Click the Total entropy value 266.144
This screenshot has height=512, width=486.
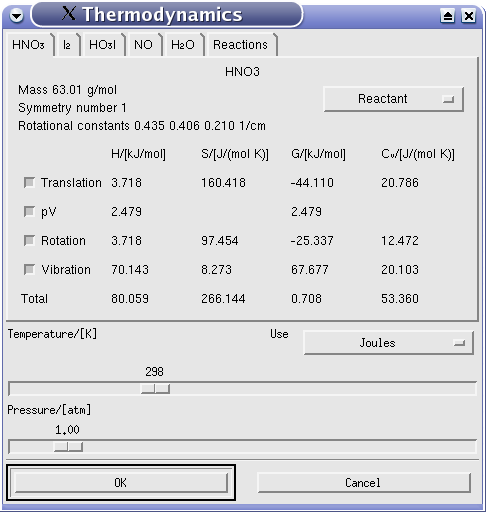coord(223,299)
